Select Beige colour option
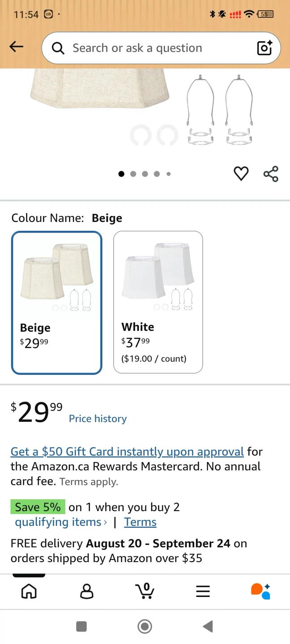The height and width of the screenshot is (644, 290). click(57, 302)
